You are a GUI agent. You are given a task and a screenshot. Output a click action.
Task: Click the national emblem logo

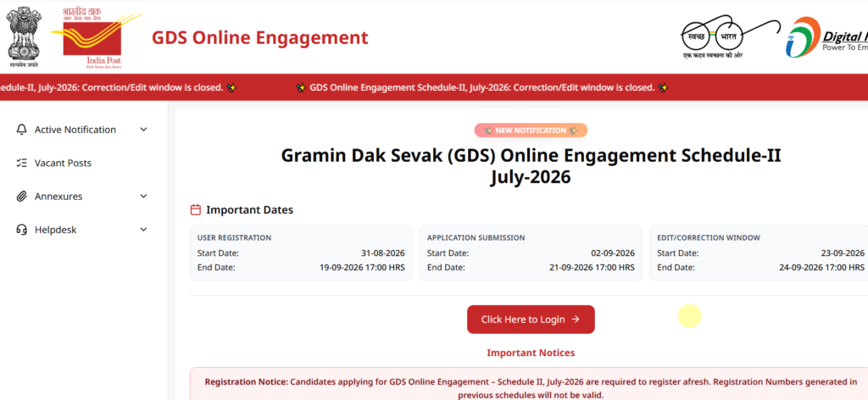24,37
